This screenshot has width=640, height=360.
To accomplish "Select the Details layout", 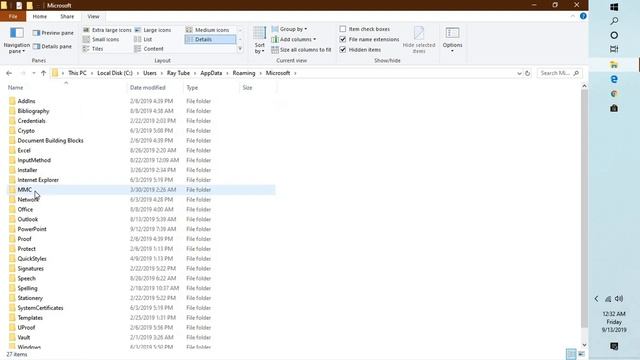I will [210, 39].
